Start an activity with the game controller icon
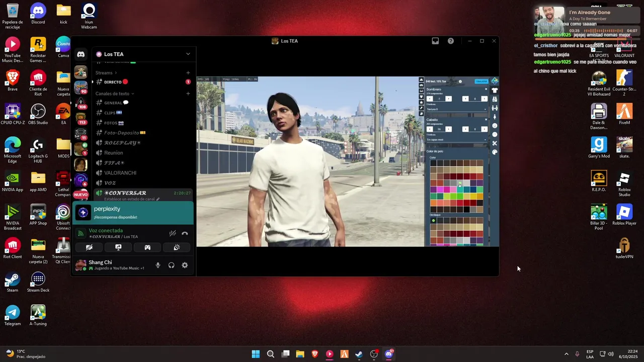Viewport: 644px width, 362px height. coord(147,247)
